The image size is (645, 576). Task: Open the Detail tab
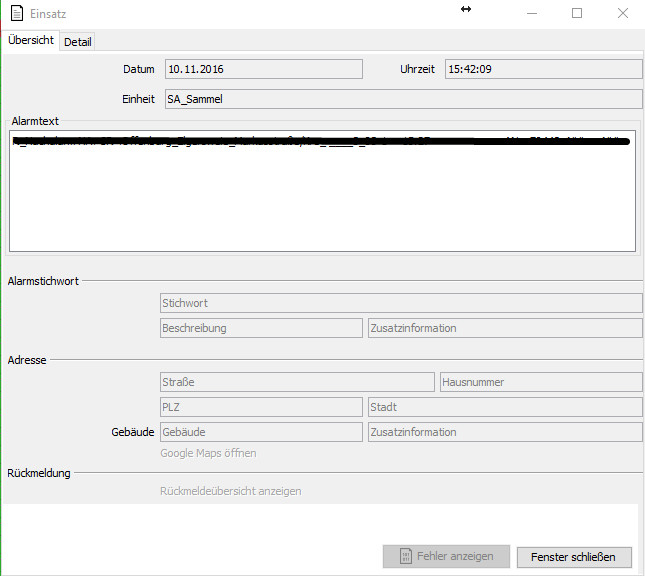(78, 41)
